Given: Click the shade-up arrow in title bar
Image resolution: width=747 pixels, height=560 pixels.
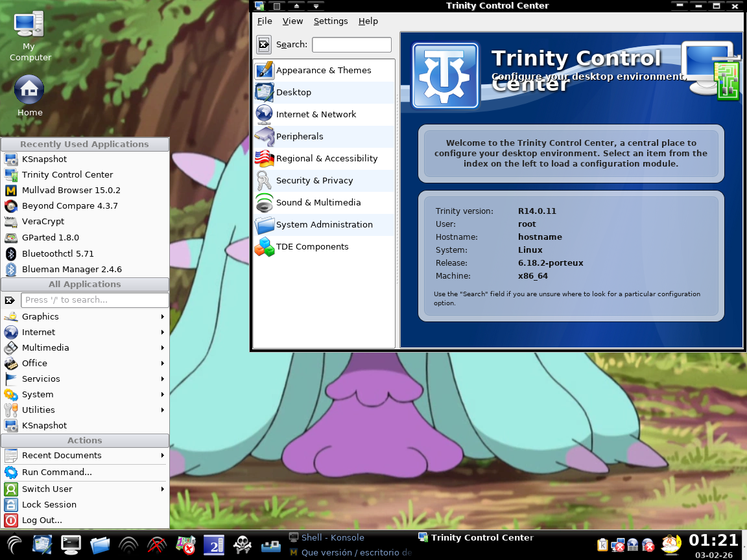Looking at the screenshot, I should click(x=296, y=6).
